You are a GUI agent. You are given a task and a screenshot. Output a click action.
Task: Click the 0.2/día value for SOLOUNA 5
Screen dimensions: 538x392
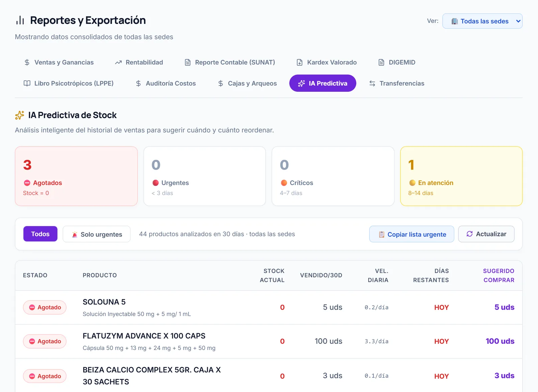point(377,307)
